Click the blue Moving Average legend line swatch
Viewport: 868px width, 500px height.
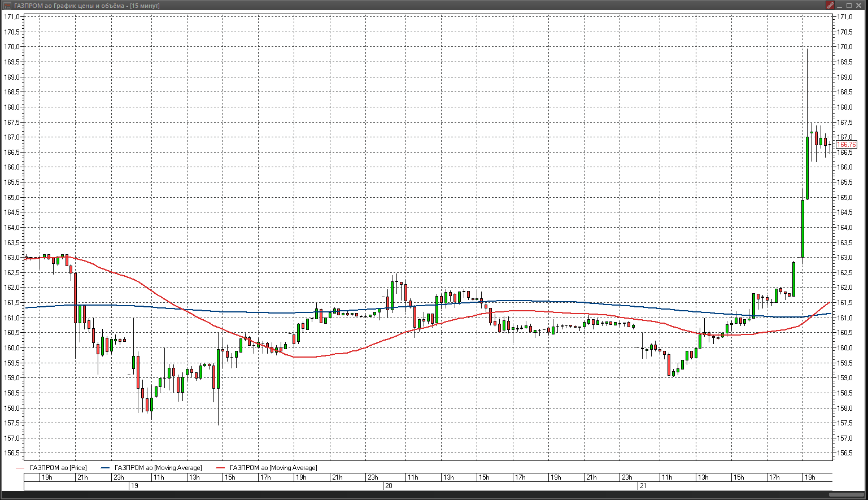(x=105, y=468)
